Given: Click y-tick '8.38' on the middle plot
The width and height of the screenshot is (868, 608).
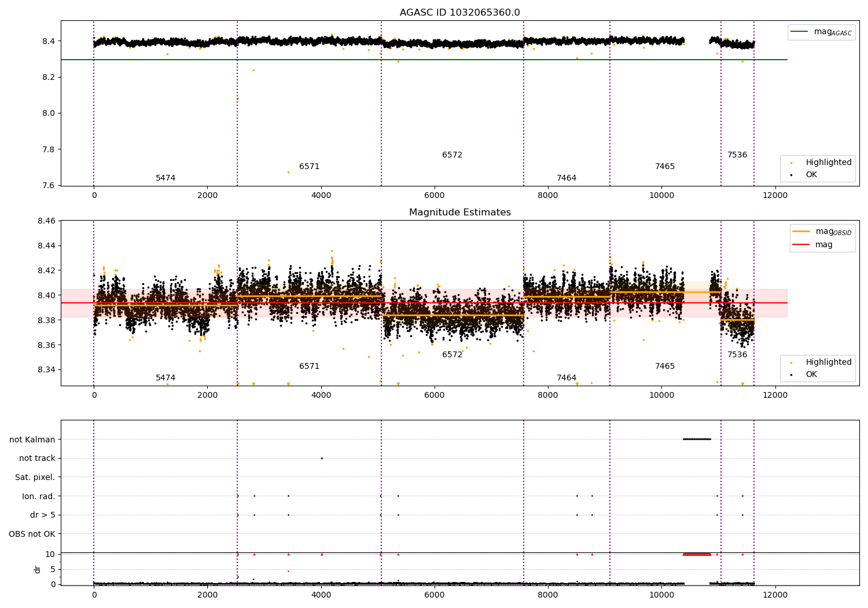Looking at the screenshot, I should (46, 320).
